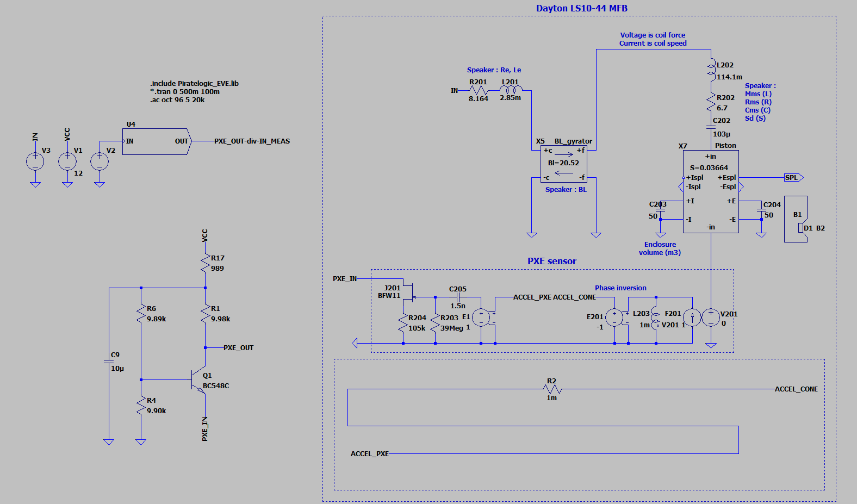Click the 'Speaker : BL' comment
857x504 pixels.
pos(566,189)
